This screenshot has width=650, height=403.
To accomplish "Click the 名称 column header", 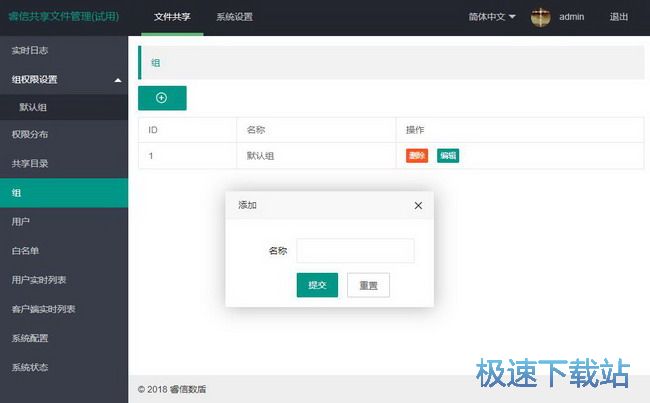I will pos(316,130).
